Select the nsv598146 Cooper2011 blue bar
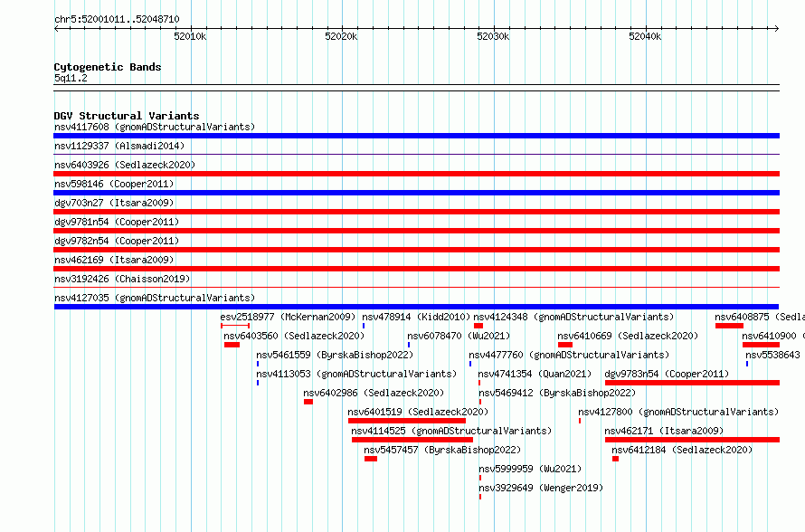The height and width of the screenshot is (532, 805). (x=416, y=193)
